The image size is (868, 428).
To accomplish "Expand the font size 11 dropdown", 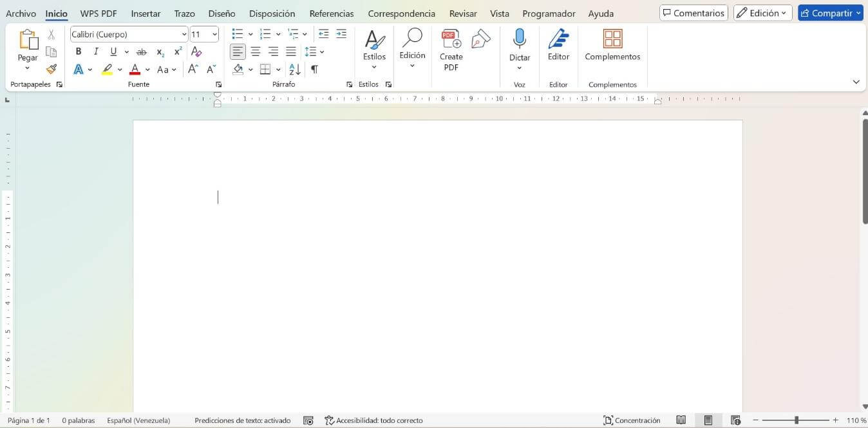I will coord(214,35).
